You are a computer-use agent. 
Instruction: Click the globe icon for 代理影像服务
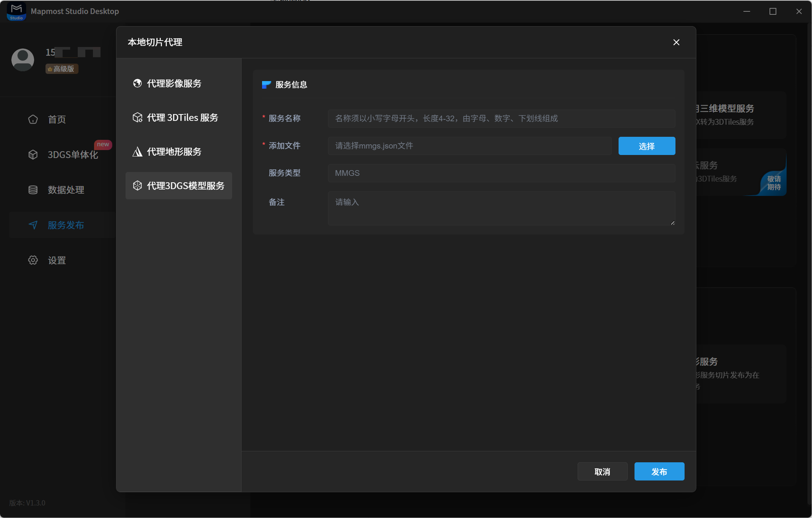(x=137, y=83)
